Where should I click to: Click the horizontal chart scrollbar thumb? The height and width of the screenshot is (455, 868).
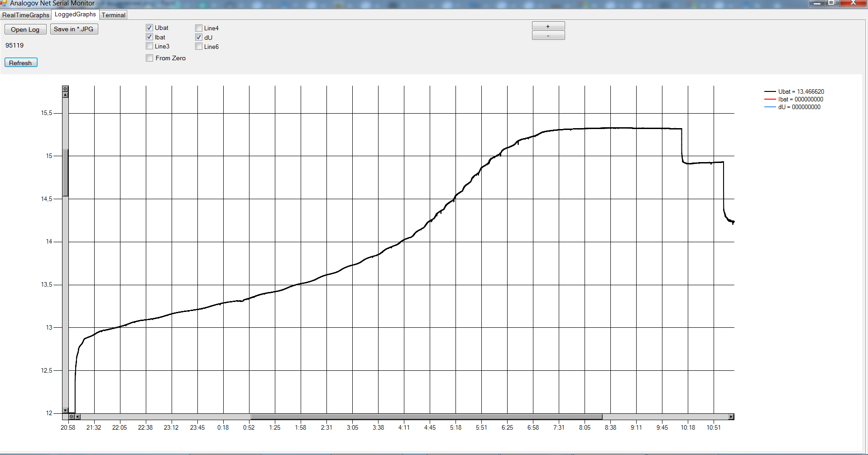click(426, 417)
